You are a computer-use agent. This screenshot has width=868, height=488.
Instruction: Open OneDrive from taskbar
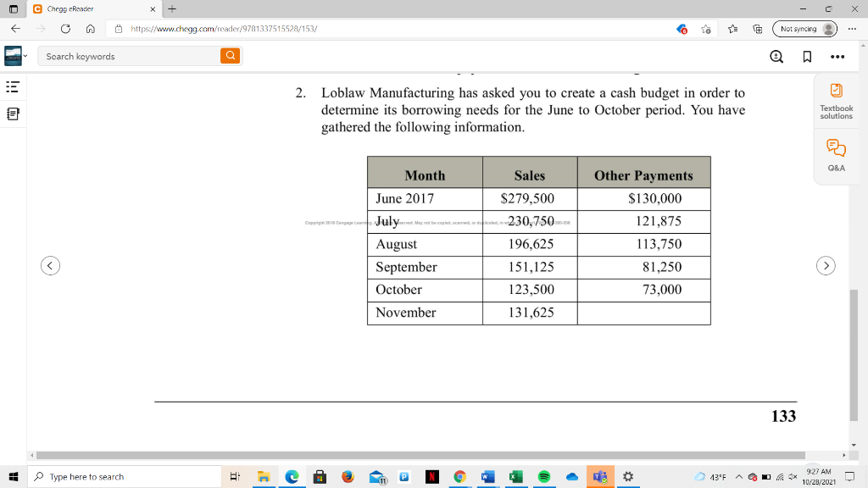pyautogui.click(x=572, y=476)
